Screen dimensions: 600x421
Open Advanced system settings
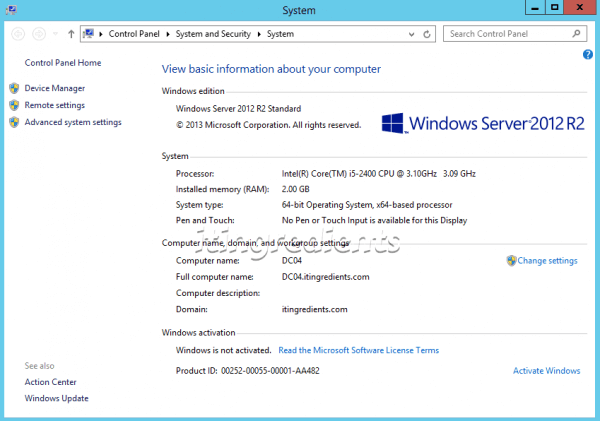(x=73, y=122)
